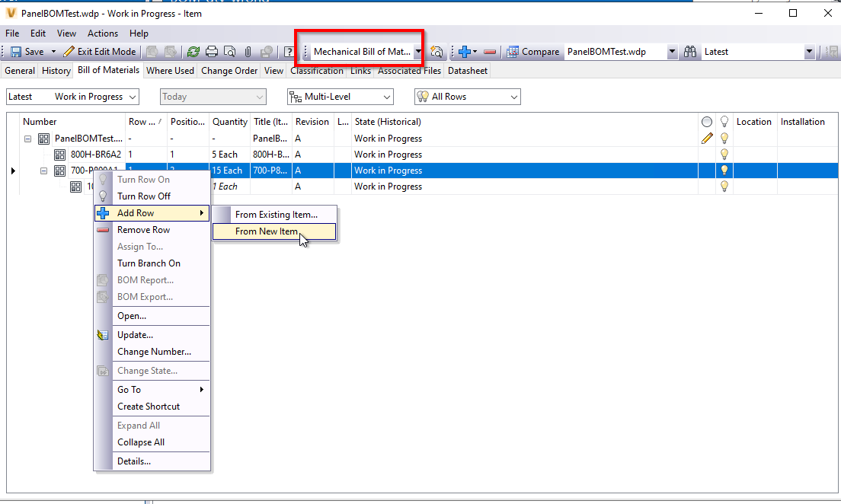Click the paperclip Attachments icon
This screenshot has height=504, width=841.
(x=248, y=51)
